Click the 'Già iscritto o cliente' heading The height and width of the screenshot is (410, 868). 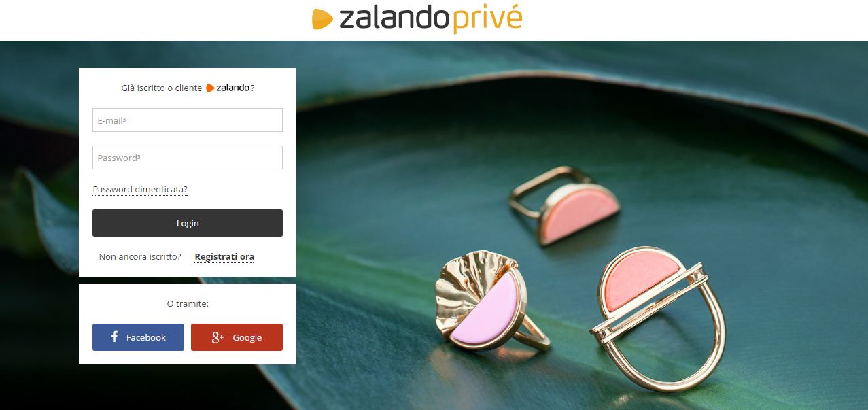162,88
